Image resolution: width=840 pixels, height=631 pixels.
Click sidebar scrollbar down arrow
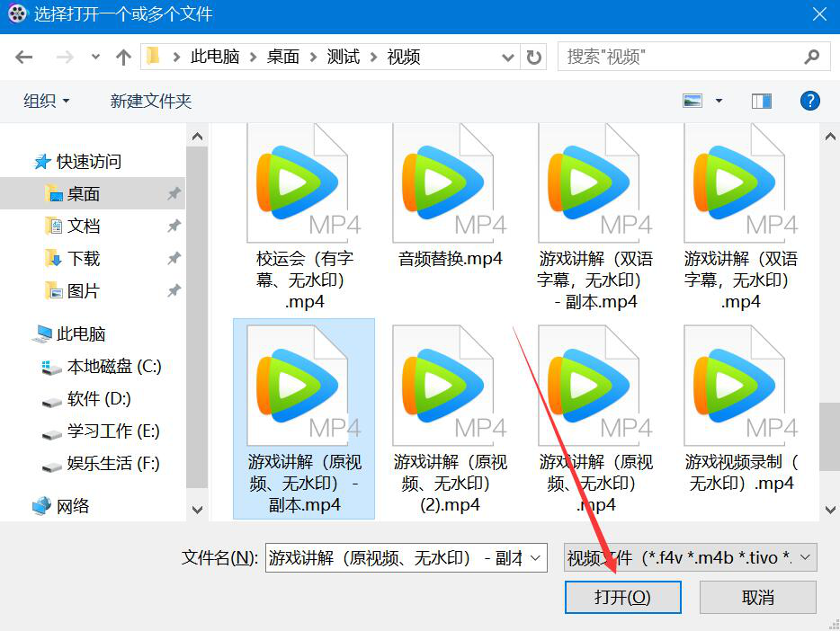click(197, 510)
